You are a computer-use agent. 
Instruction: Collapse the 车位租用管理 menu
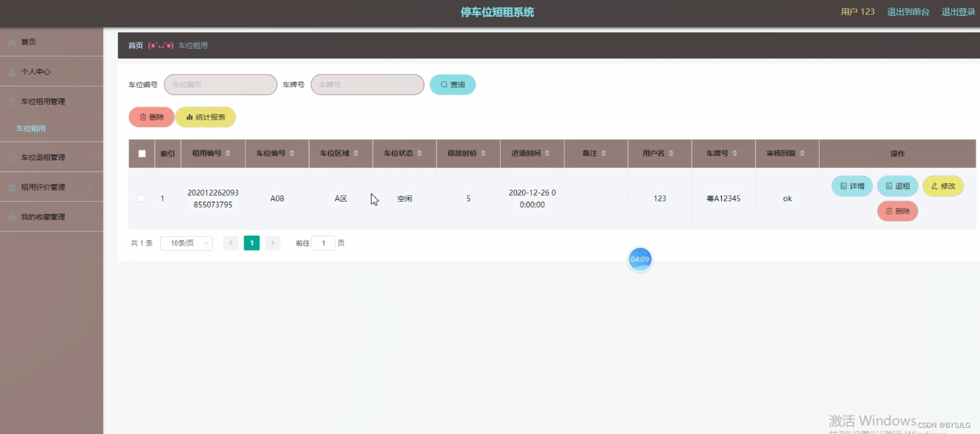click(x=51, y=101)
